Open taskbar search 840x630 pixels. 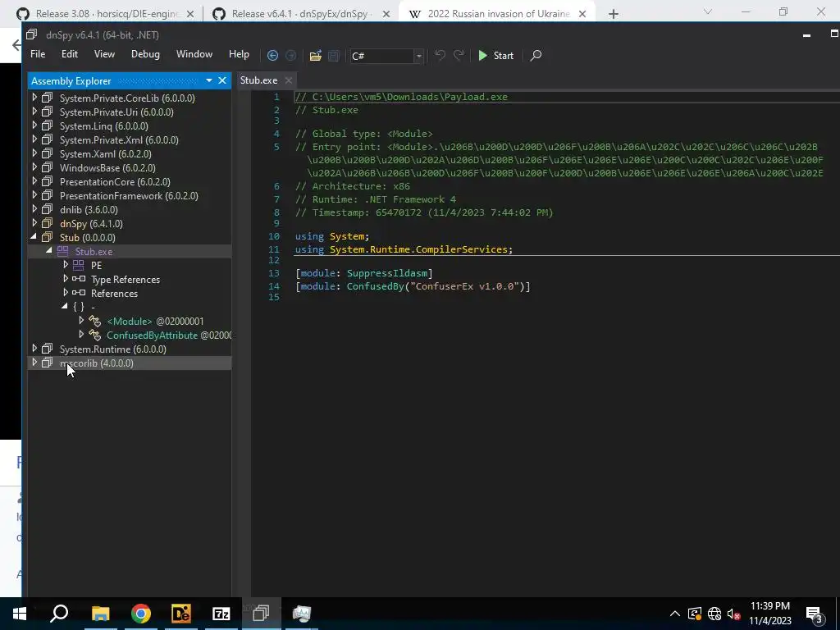pos(59,614)
